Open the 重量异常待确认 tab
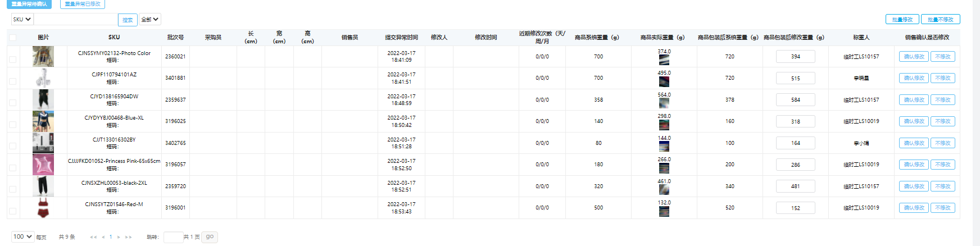Screen dimensions: 980x246 point(29,4)
